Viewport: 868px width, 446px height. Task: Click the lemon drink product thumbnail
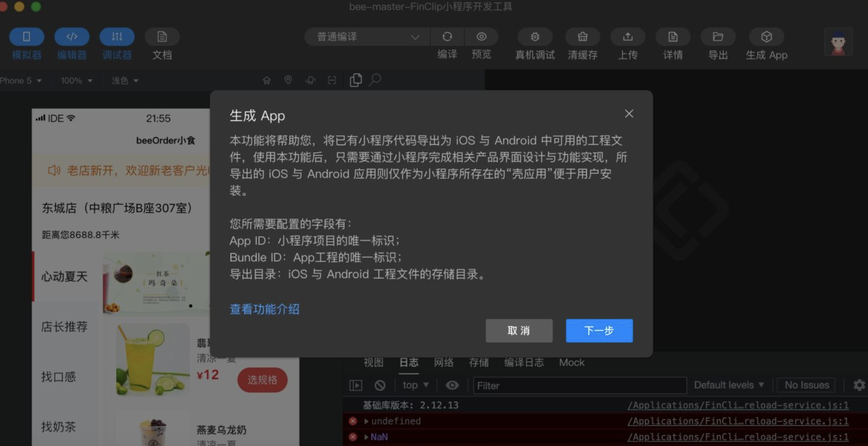pyautogui.click(x=153, y=360)
